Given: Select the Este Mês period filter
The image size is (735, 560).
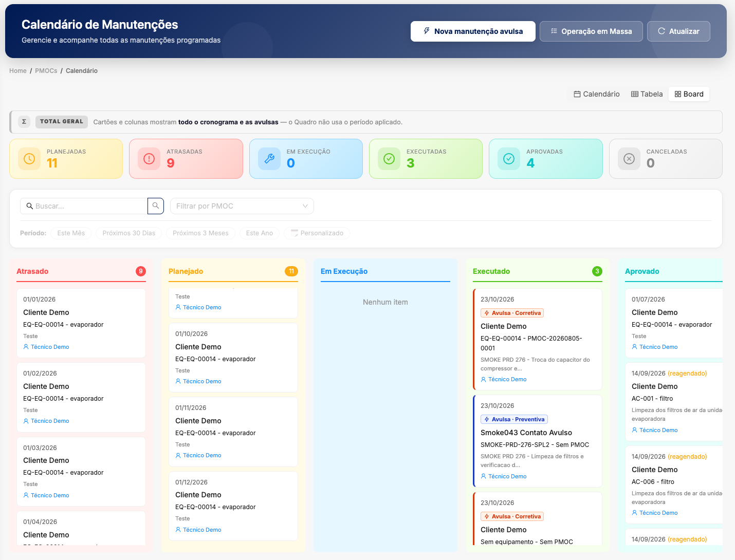Looking at the screenshot, I should click(x=71, y=233).
